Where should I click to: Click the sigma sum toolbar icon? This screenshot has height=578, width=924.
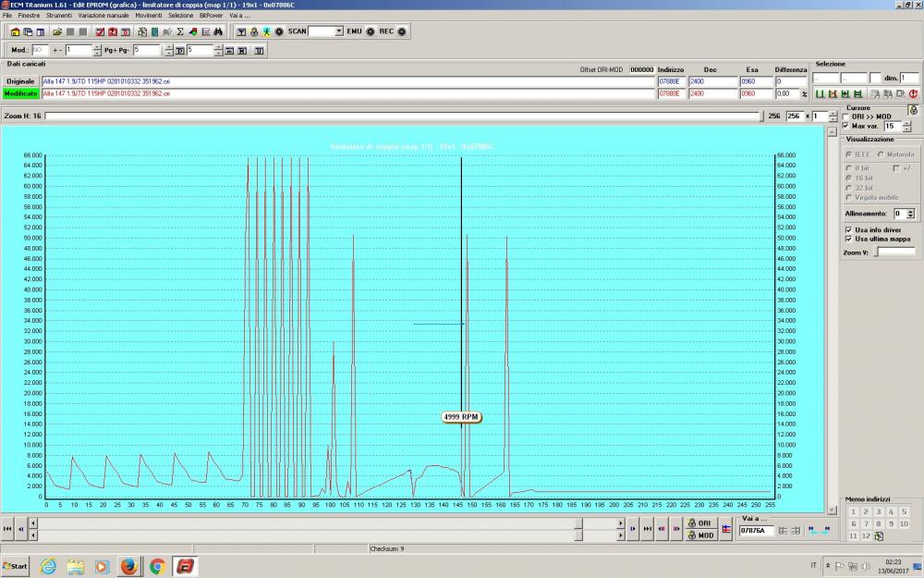coord(179,31)
